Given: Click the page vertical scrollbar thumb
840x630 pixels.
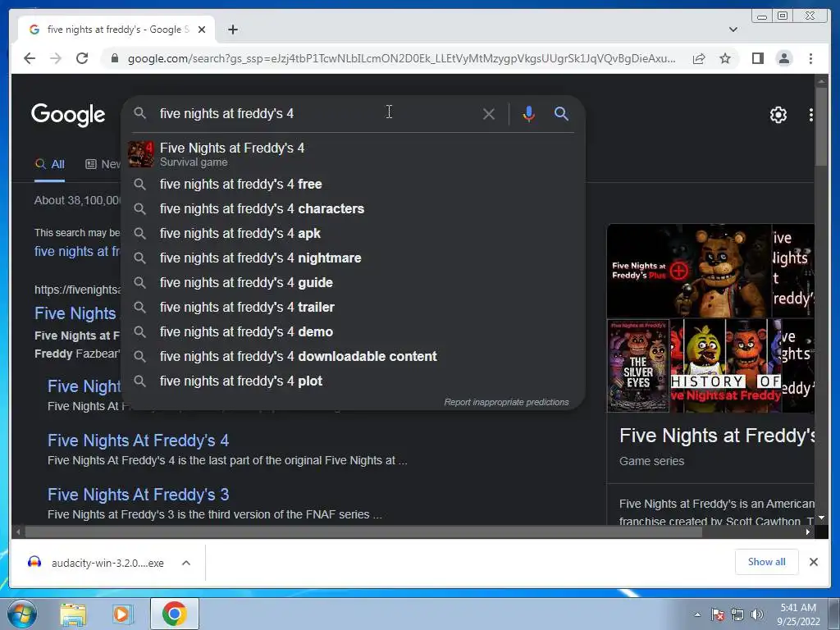Looking at the screenshot, I should (821, 126).
